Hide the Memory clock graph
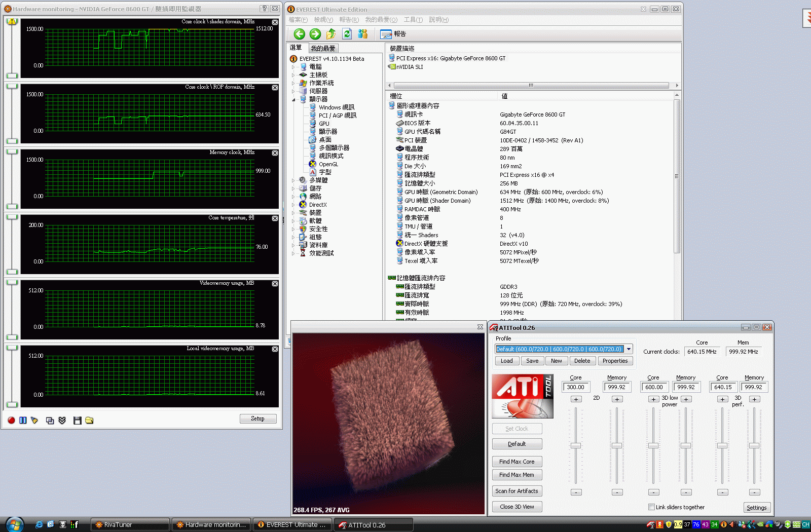 [x=275, y=153]
